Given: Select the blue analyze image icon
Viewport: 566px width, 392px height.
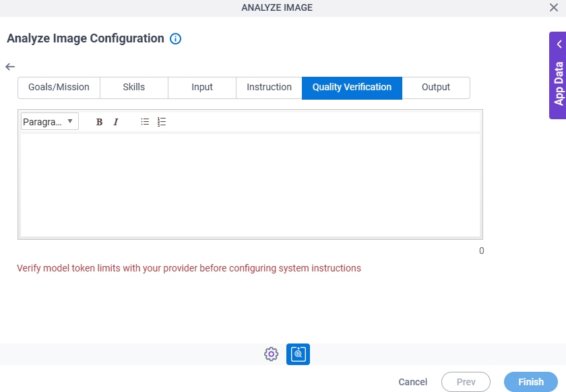Looking at the screenshot, I should coord(298,354).
